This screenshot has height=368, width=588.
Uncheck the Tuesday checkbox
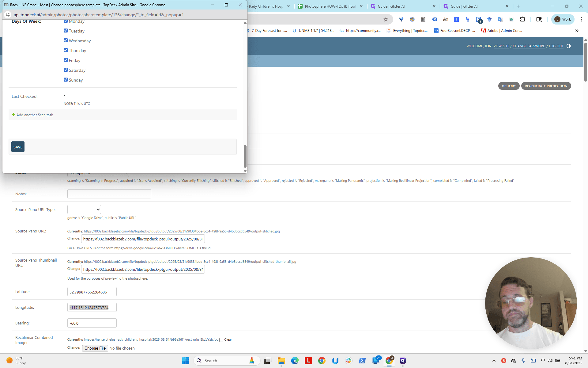point(66,31)
